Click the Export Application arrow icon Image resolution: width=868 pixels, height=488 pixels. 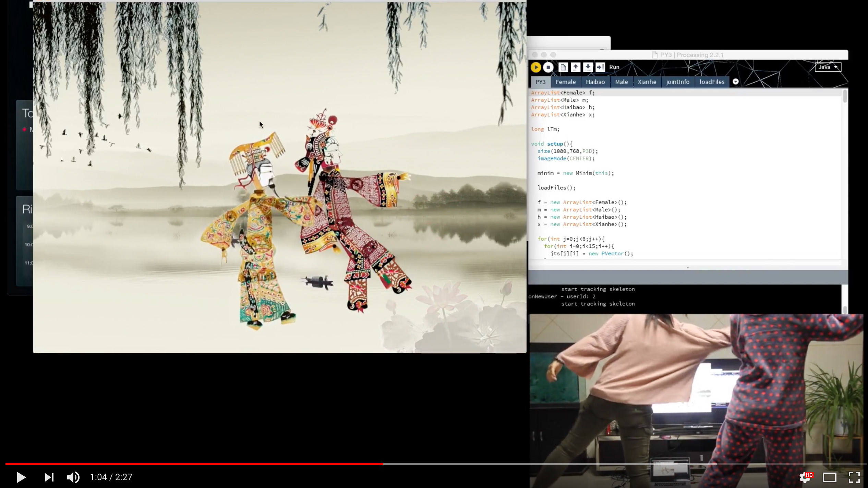point(600,67)
